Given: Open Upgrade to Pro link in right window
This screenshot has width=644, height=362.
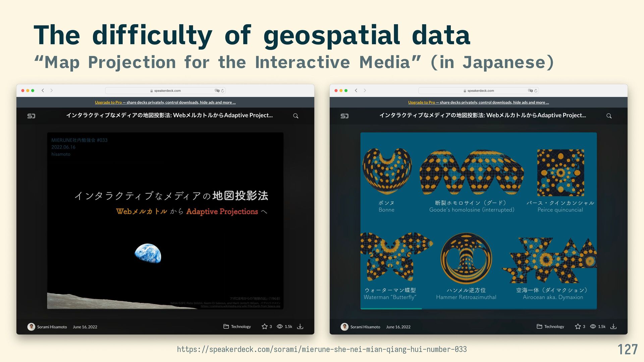Looking at the screenshot, I should [421, 103].
